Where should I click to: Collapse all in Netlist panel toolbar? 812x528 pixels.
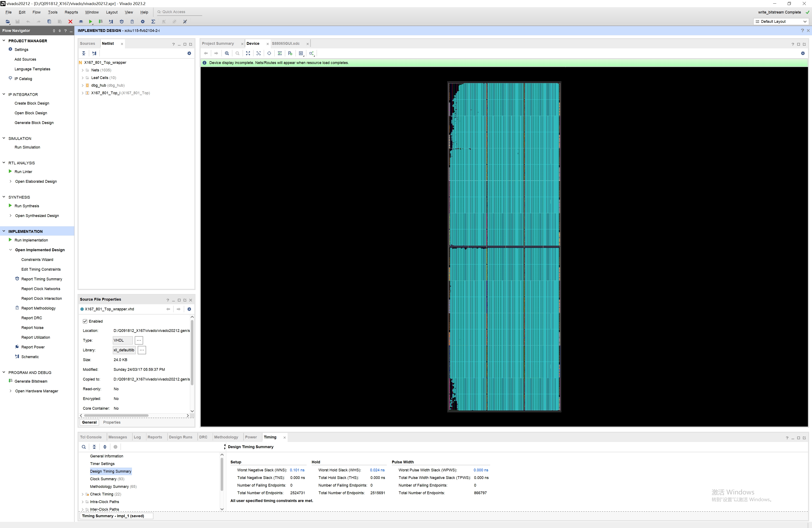click(84, 53)
